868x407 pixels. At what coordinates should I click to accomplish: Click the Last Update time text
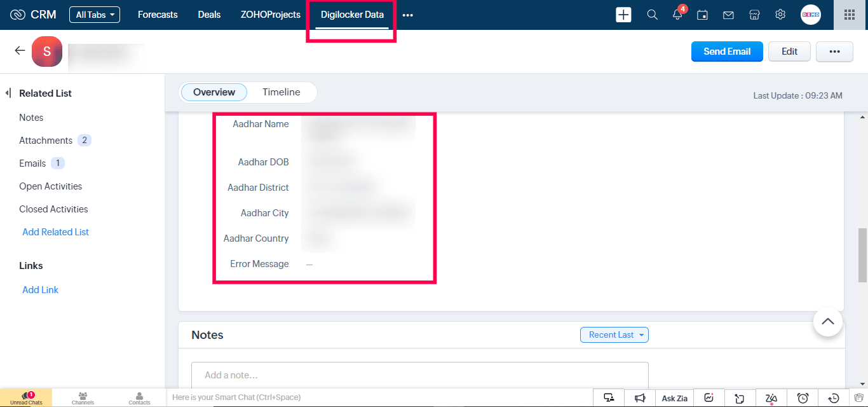pos(797,95)
